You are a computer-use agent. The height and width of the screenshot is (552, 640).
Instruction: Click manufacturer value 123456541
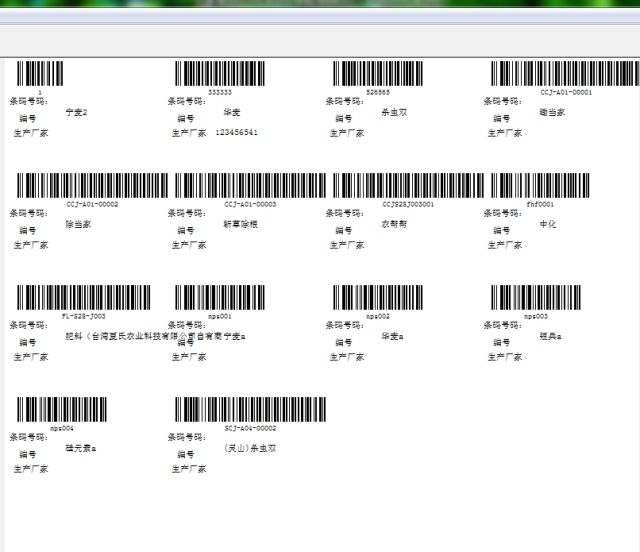click(236, 132)
